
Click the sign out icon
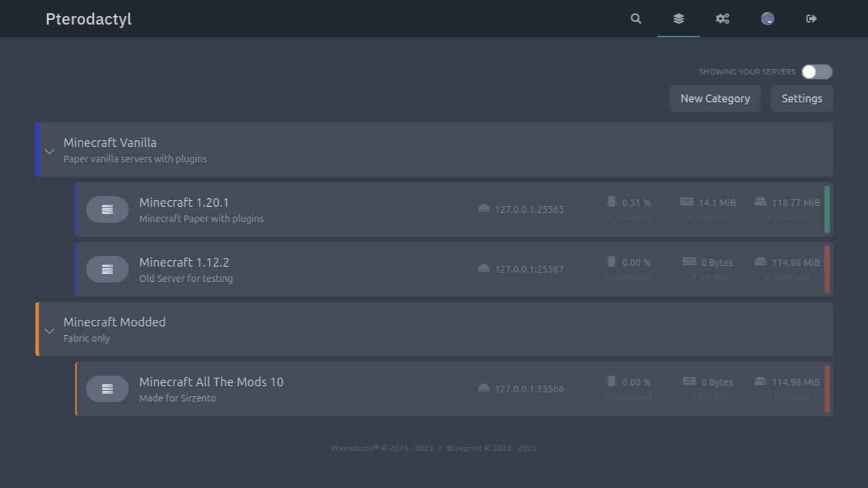click(811, 19)
